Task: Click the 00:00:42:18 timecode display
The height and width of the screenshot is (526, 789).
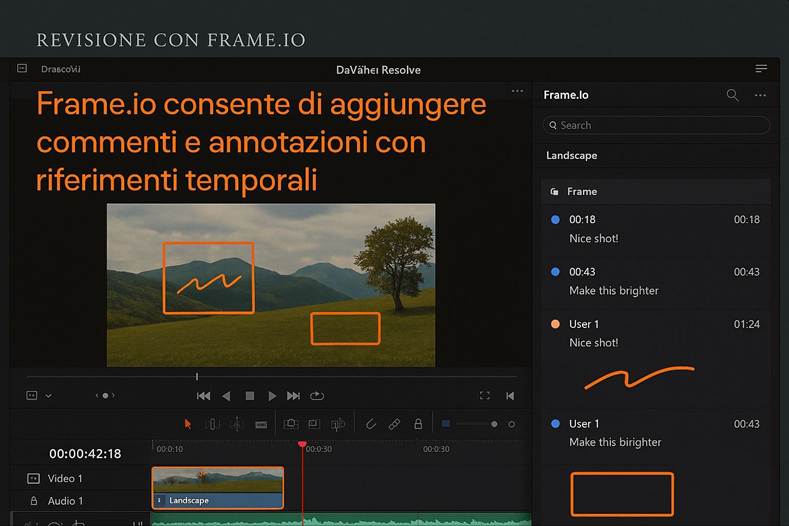Action: coord(85,454)
